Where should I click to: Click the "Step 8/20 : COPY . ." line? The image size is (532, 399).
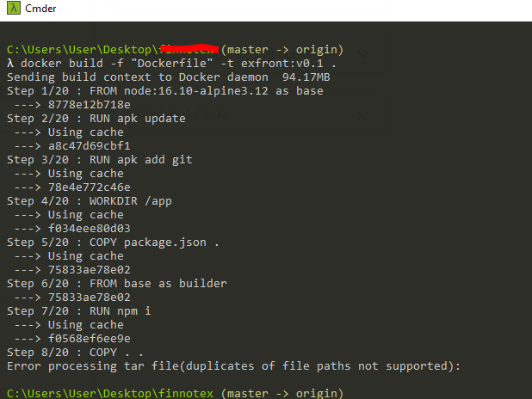(75, 353)
